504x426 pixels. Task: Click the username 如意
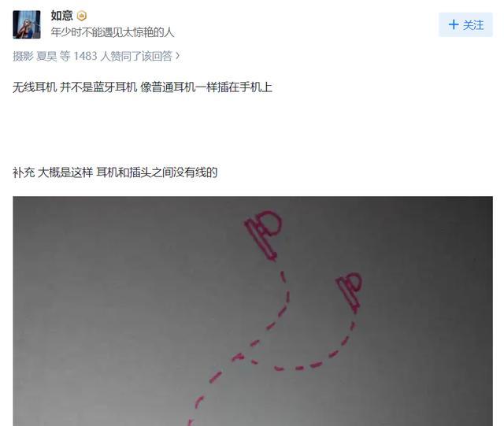(x=61, y=16)
